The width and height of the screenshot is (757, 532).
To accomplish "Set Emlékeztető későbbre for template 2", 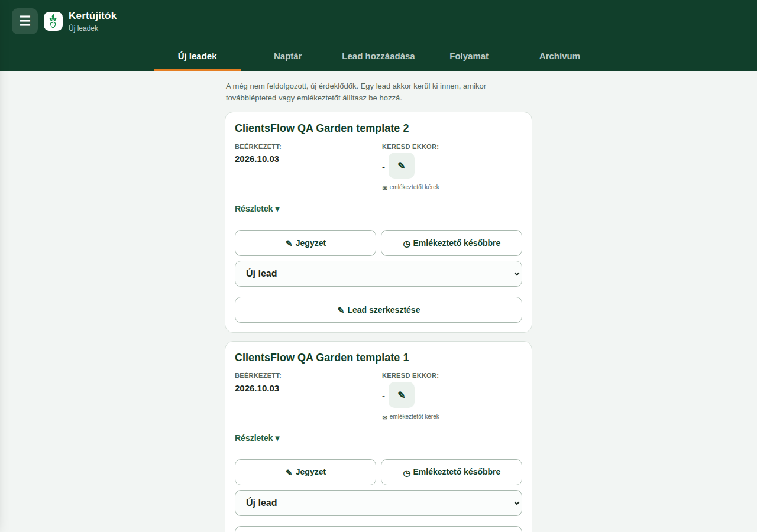I will coord(451,243).
